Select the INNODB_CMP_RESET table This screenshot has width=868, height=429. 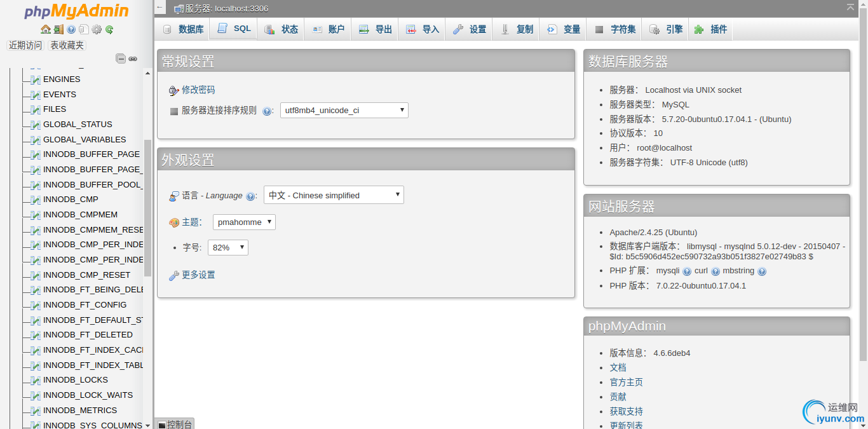point(86,275)
